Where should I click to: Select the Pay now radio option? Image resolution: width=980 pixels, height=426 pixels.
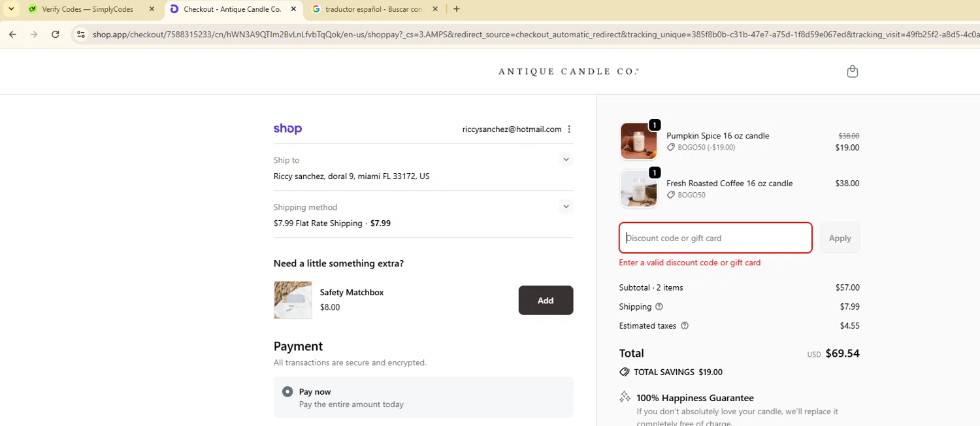tap(287, 392)
